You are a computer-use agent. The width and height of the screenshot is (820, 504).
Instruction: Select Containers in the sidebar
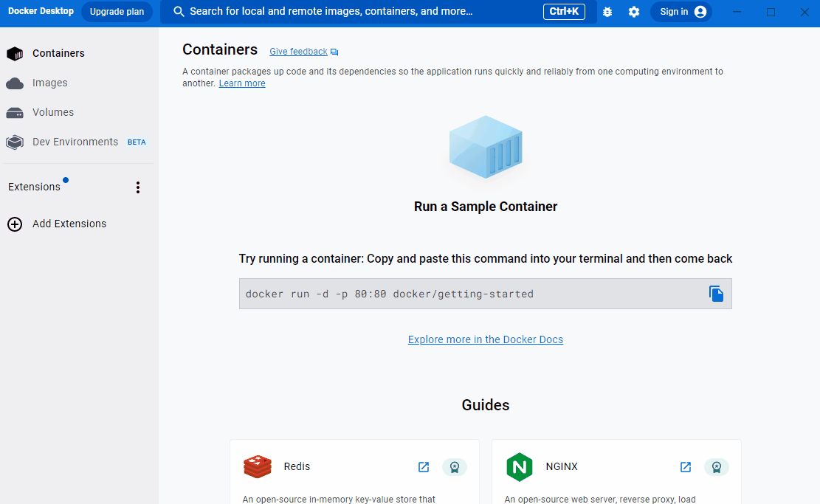coord(58,53)
